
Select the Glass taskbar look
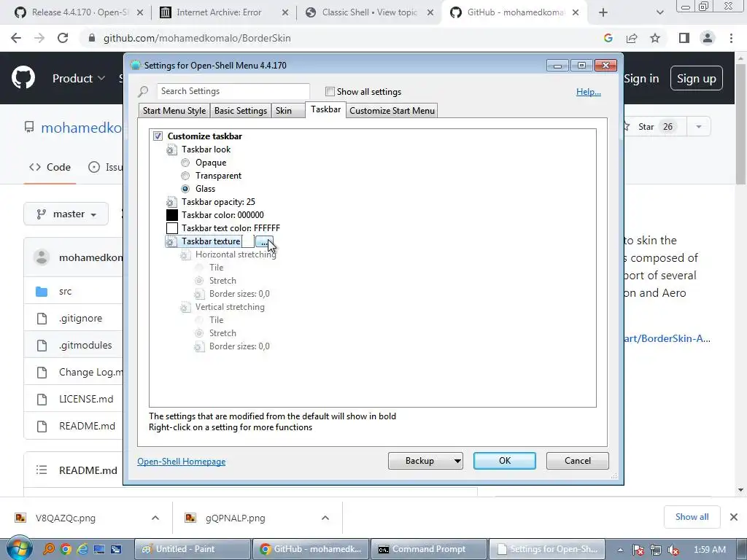point(185,189)
